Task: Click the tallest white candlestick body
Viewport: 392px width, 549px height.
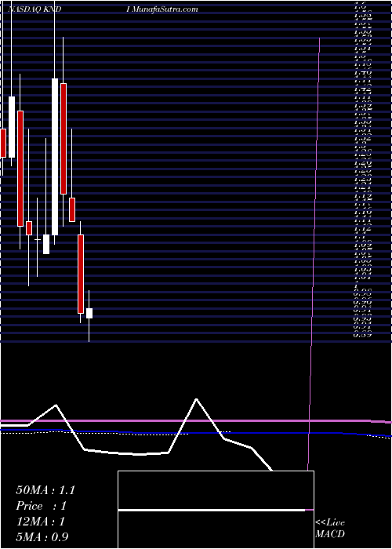Action: [55, 157]
